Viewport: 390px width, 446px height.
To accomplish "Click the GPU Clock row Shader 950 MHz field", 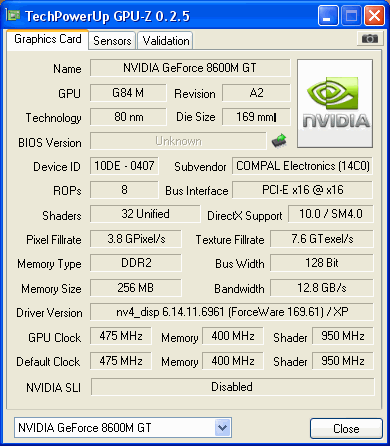I will click(x=343, y=336).
